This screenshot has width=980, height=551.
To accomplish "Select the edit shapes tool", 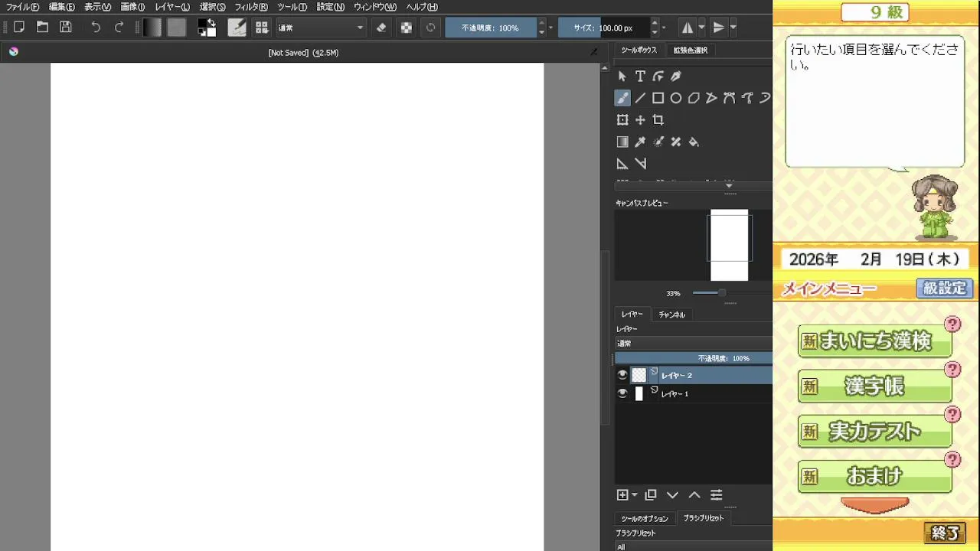I will [658, 76].
